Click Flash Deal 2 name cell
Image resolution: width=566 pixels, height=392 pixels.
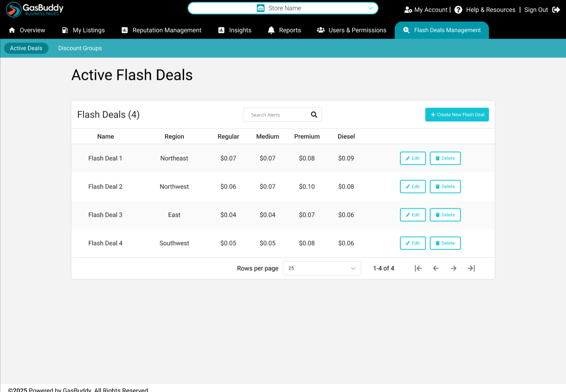pos(105,186)
